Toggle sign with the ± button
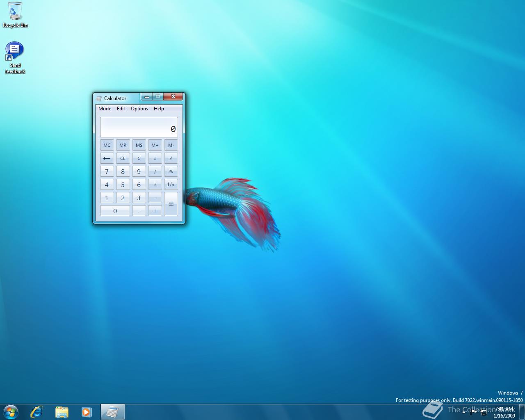Image resolution: width=525 pixels, height=420 pixels. [x=155, y=158]
